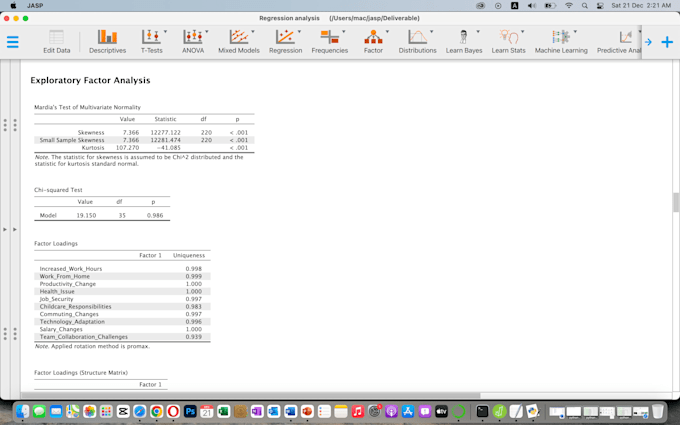680x425 pixels.
Task: Launch Photoshop from the Dock
Action: [x=190, y=411]
